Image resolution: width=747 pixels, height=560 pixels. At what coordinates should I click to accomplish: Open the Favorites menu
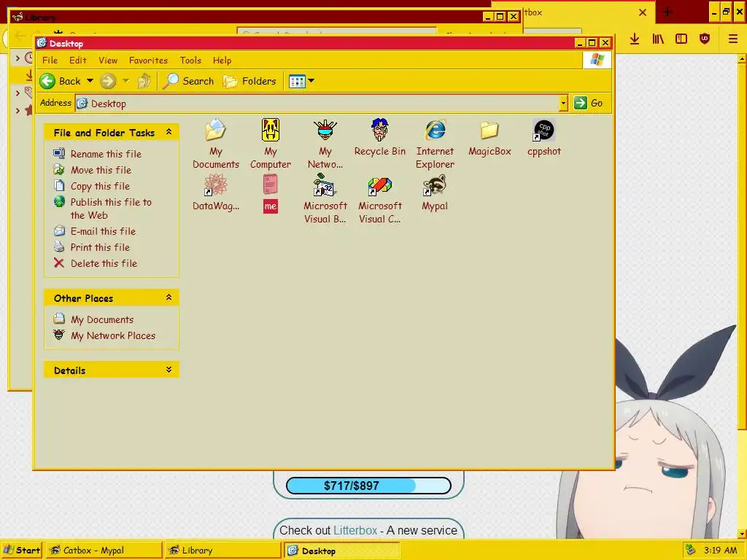click(x=148, y=61)
